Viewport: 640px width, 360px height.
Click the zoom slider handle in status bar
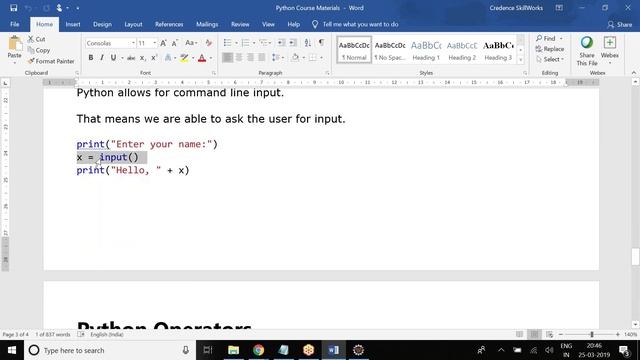(x=592, y=334)
